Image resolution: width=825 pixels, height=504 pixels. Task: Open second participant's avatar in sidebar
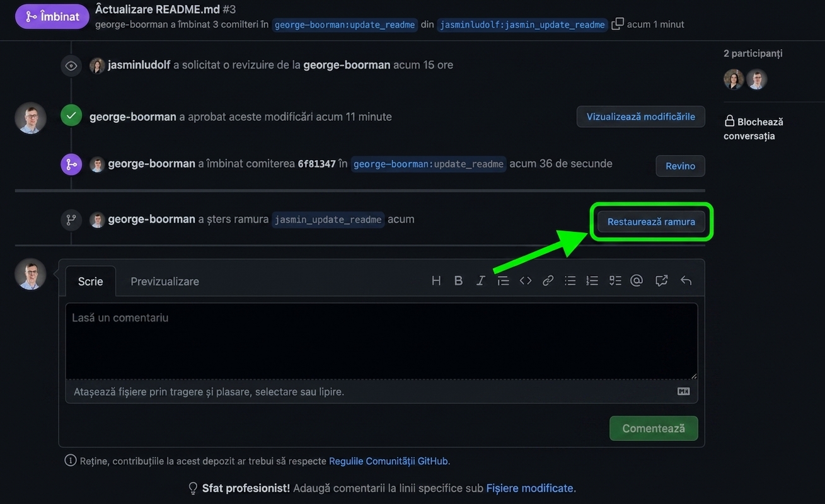tap(757, 79)
